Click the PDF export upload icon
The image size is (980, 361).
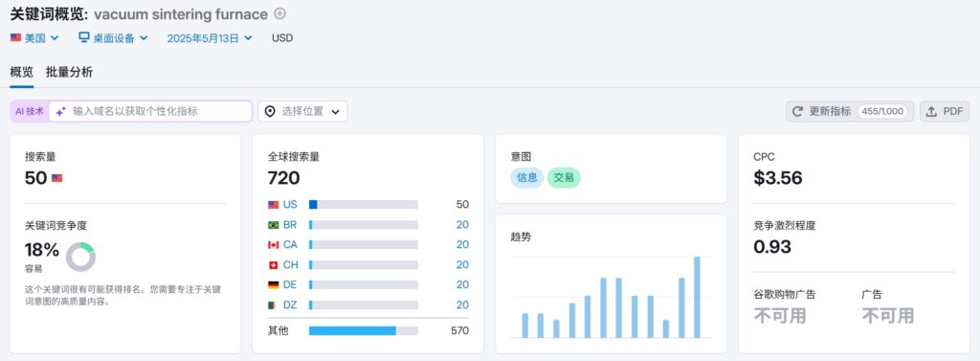(x=931, y=111)
